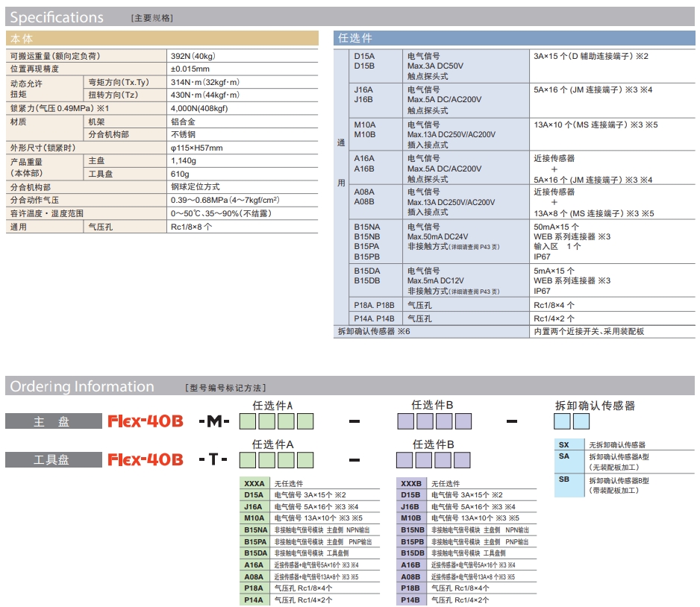This screenshot has width=700, height=607.
Task: Click the "Ordering Information" section heading
Action: coord(82,386)
